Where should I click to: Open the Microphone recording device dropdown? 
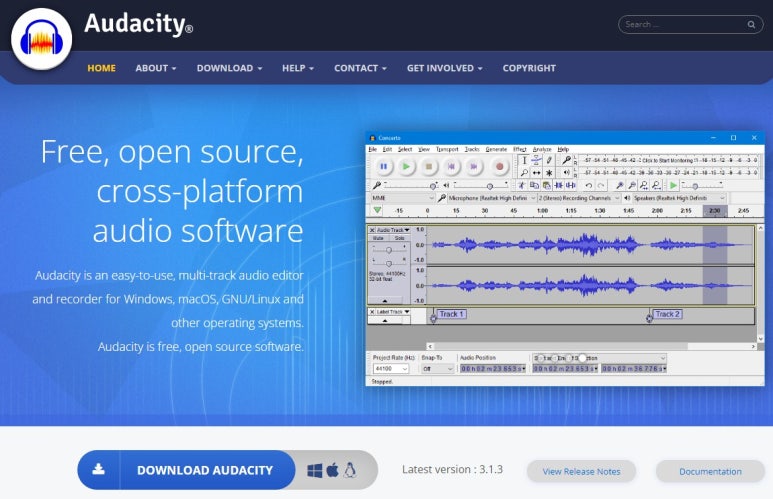(492, 198)
